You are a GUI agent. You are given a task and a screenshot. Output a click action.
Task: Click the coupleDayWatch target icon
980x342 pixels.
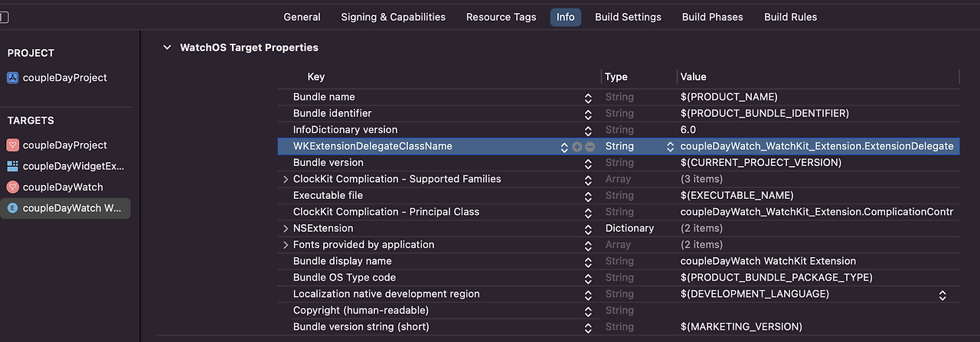point(12,187)
